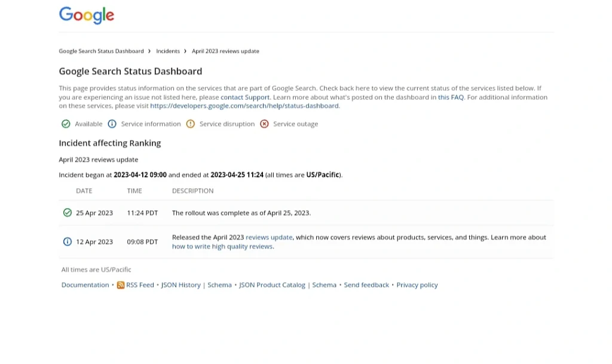Click the Service disruption legend label
Image resolution: width=612 pixels, height=364 pixels.
point(227,124)
